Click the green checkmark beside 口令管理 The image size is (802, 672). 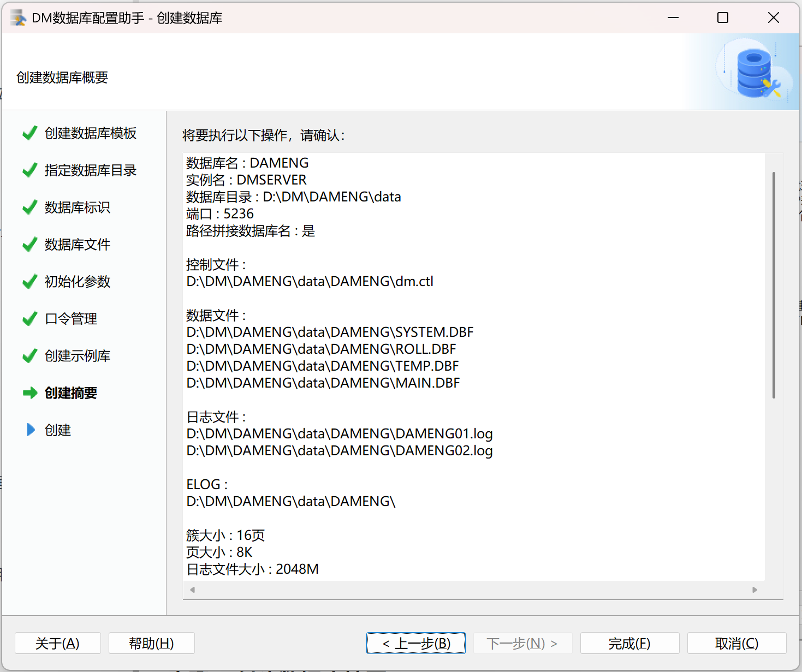[x=29, y=319]
